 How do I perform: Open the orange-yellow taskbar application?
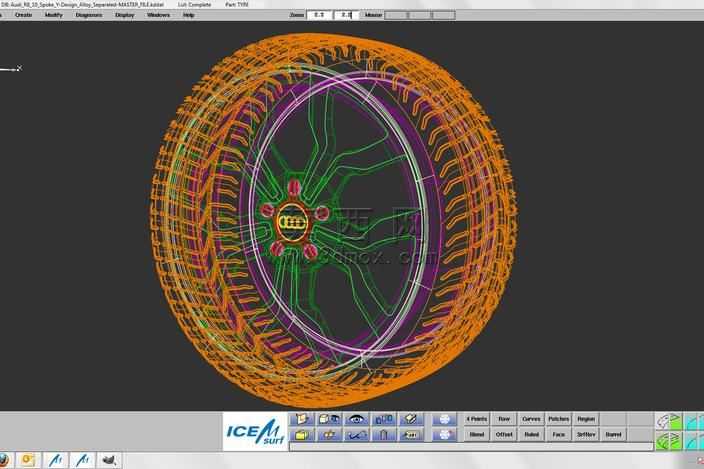28,460
